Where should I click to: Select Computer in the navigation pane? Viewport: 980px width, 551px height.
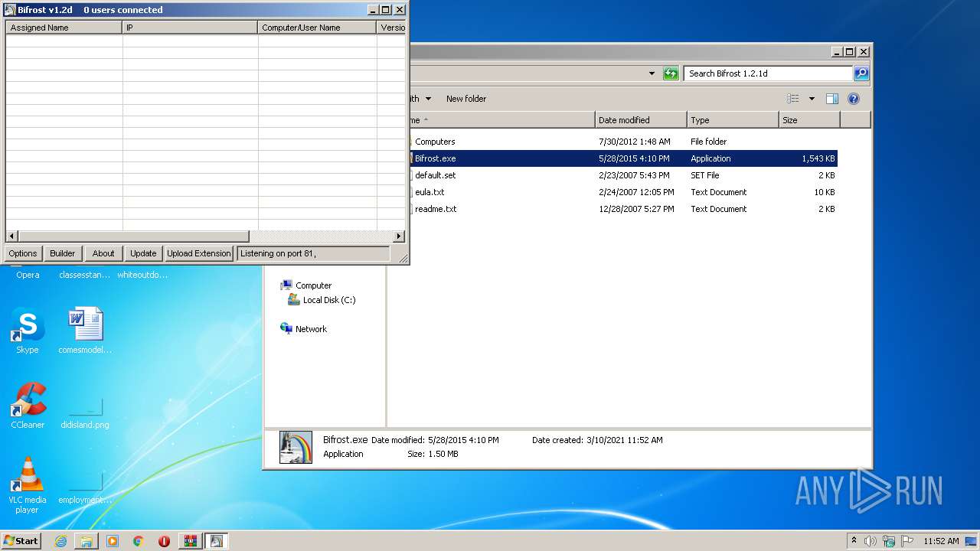click(x=306, y=285)
